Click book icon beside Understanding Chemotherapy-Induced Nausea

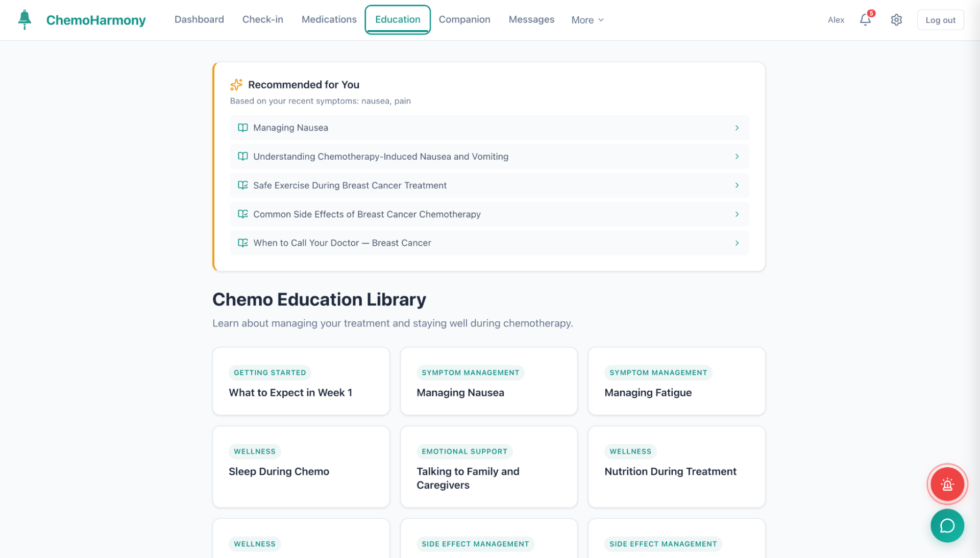(x=243, y=157)
